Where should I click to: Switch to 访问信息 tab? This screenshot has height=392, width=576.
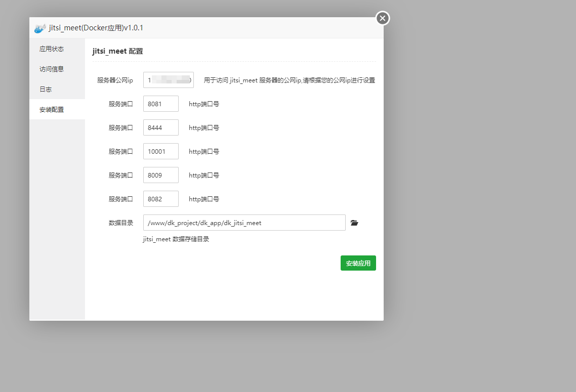tap(57, 69)
